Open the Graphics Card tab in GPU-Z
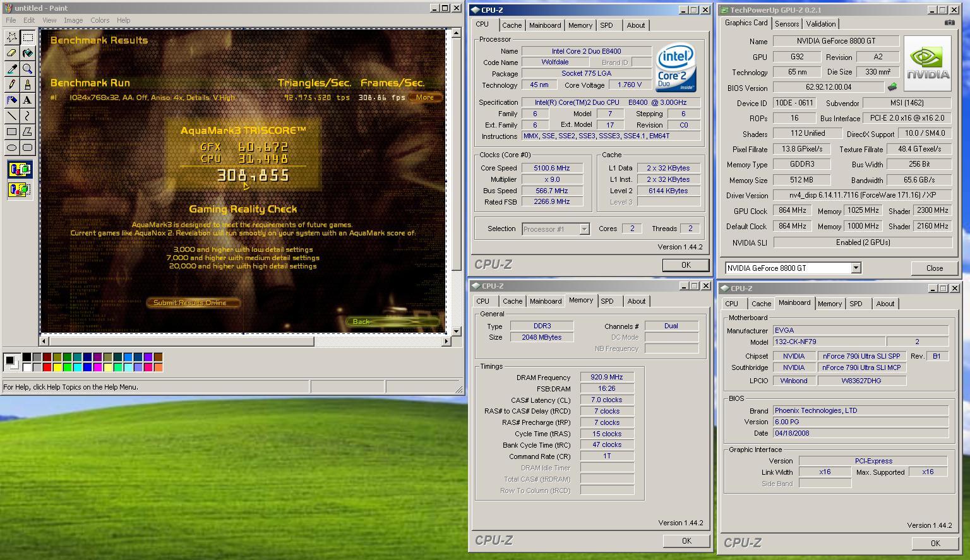 [746, 23]
